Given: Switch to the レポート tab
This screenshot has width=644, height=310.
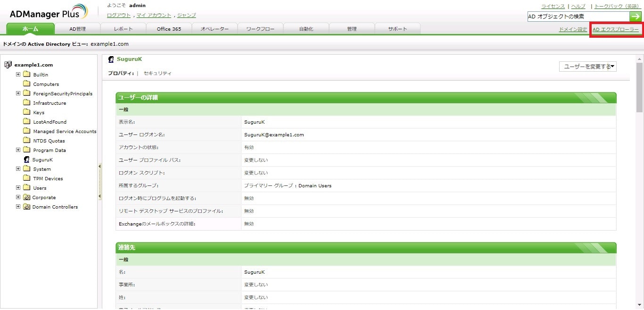Looking at the screenshot, I should click(123, 29).
